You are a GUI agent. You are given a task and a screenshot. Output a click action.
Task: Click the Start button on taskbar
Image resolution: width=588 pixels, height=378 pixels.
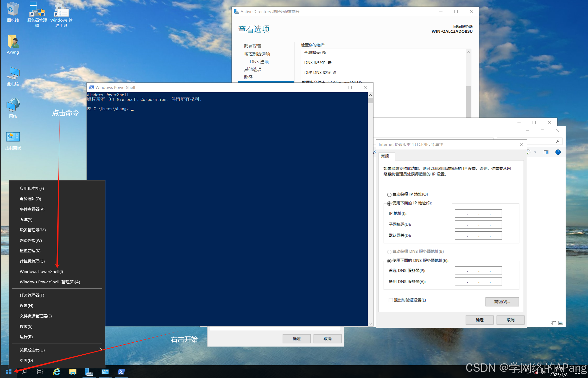pyautogui.click(x=9, y=372)
